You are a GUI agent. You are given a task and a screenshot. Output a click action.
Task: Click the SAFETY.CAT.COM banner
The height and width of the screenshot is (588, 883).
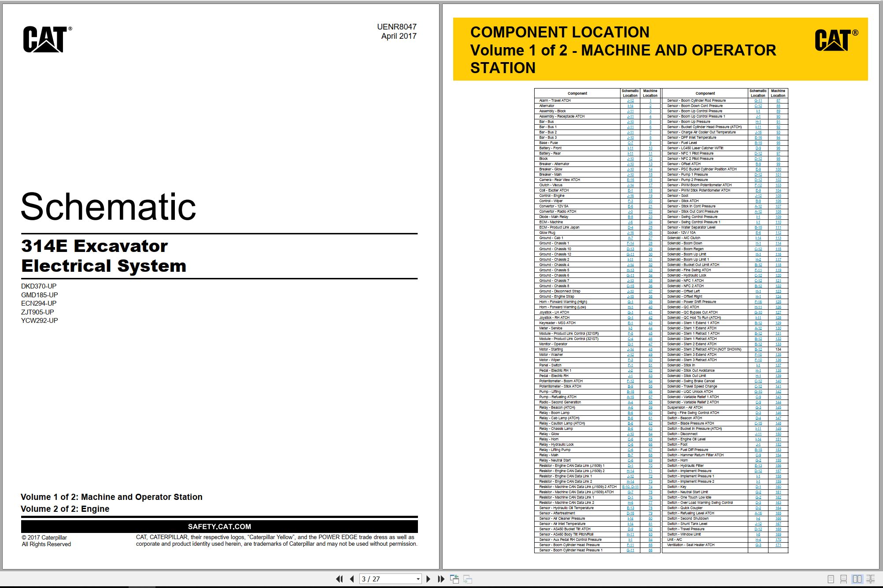219,527
